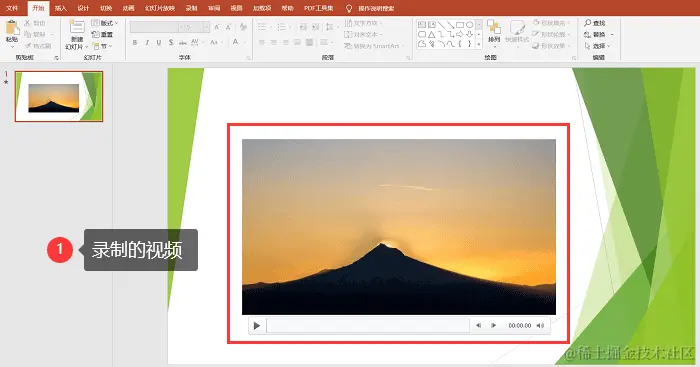Open the File (文件) tab

(x=12, y=8)
